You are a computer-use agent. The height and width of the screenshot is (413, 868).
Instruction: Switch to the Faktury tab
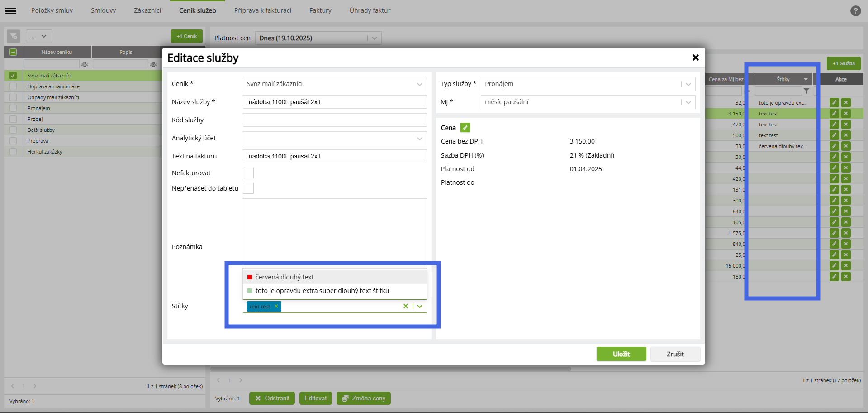[320, 10]
